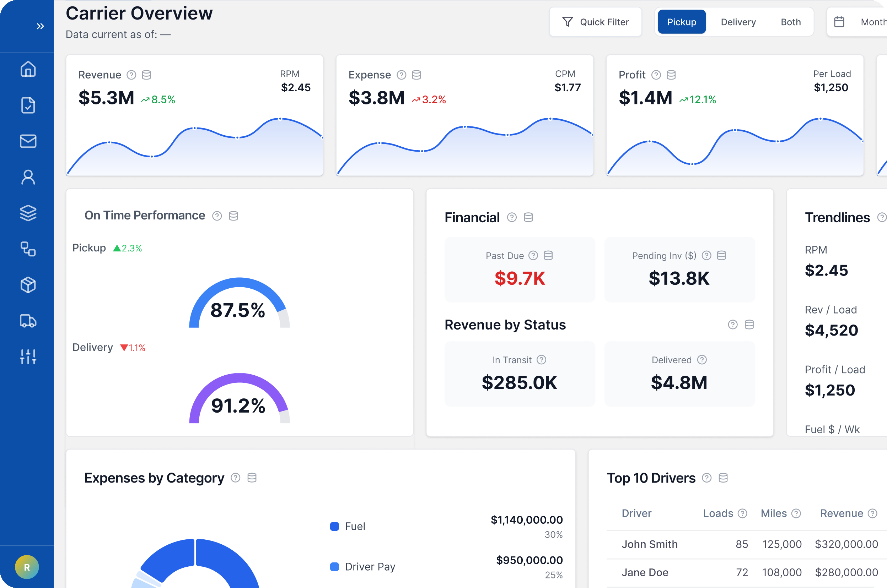The image size is (887, 588).
Task: Open the Package box sidebar icon
Action: 28,285
